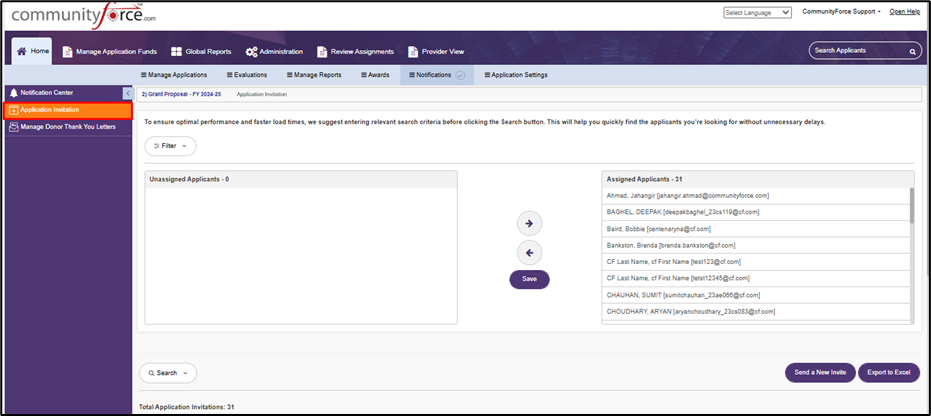Click the Manage Donor Thank You Letters icon

point(14,127)
